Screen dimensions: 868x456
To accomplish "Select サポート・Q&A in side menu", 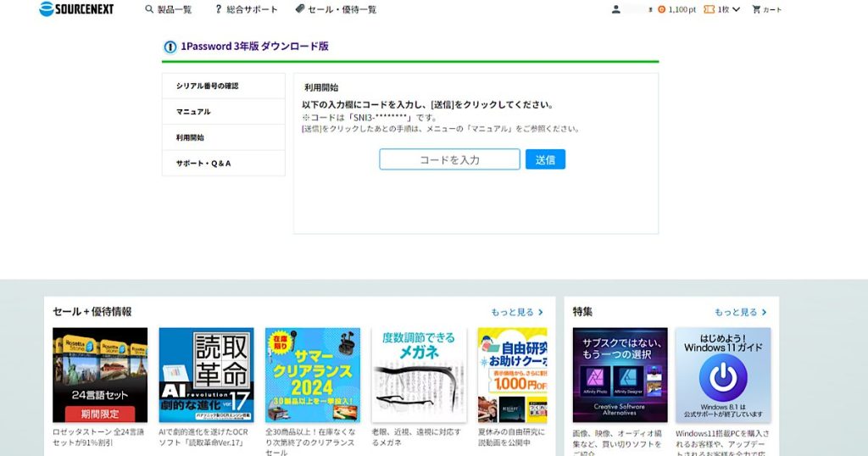I will (224, 164).
